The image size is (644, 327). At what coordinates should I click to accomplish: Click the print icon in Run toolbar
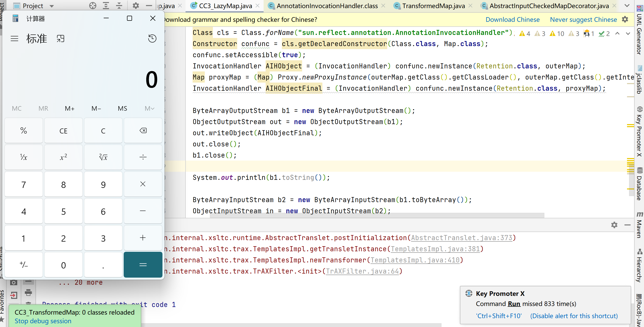28,293
